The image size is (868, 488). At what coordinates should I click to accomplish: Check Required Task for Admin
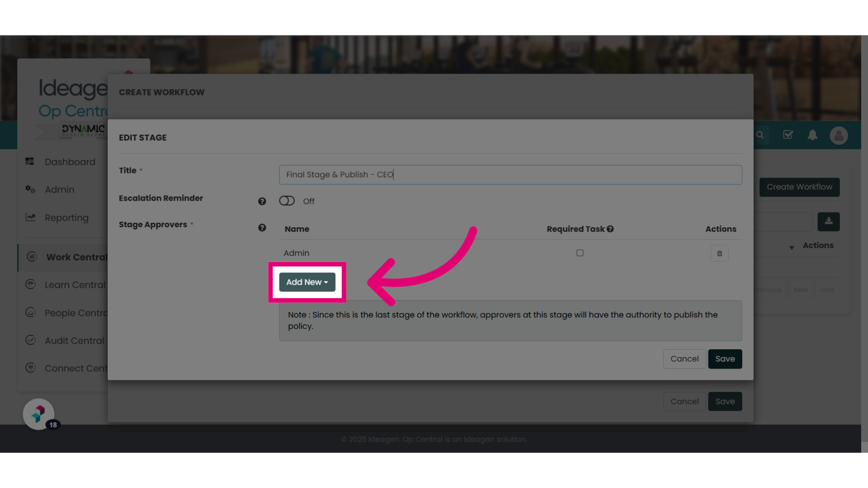pos(580,253)
